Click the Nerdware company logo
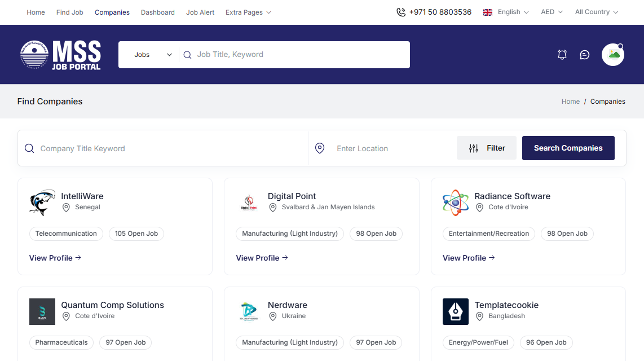The height and width of the screenshot is (361, 644). tap(249, 311)
